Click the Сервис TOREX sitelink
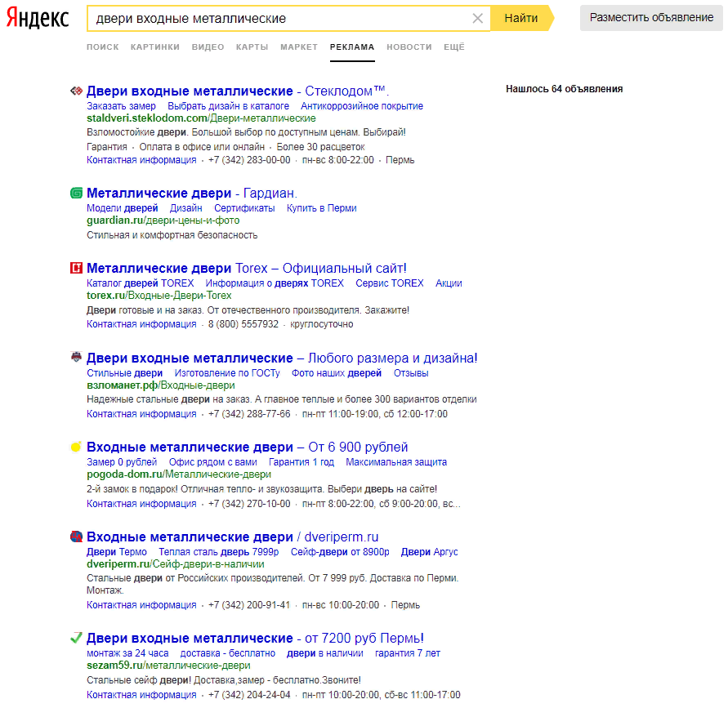This screenshot has width=728, height=708. tap(390, 283)
